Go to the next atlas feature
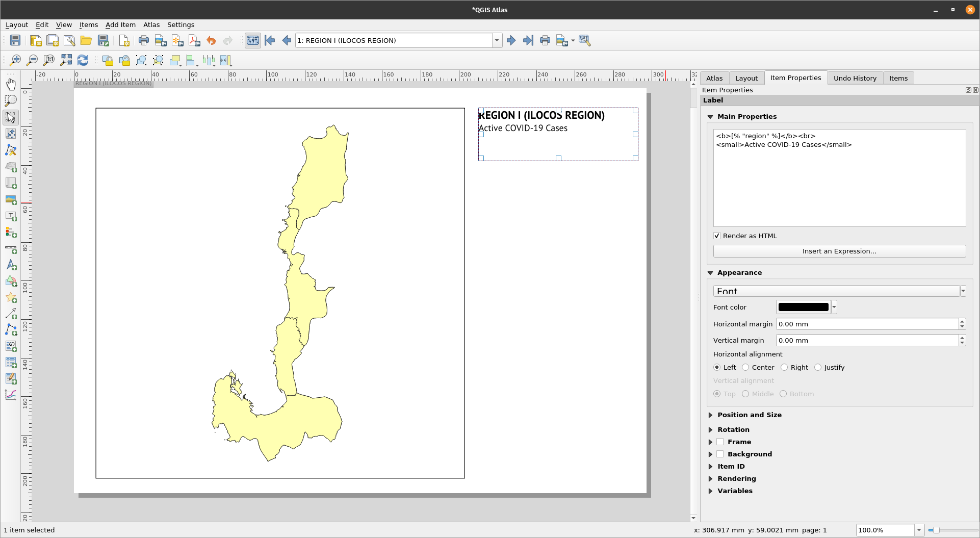The height and width of the screenshot is (538, 980). [511, 40]
